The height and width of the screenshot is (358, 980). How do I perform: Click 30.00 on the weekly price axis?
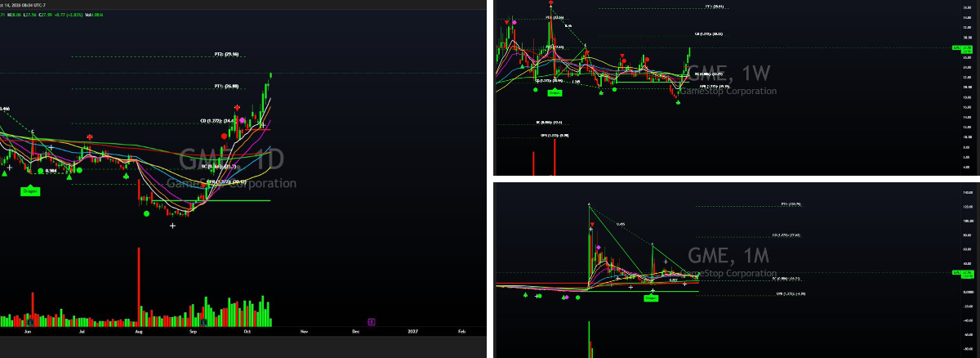(x=968, y=37)
